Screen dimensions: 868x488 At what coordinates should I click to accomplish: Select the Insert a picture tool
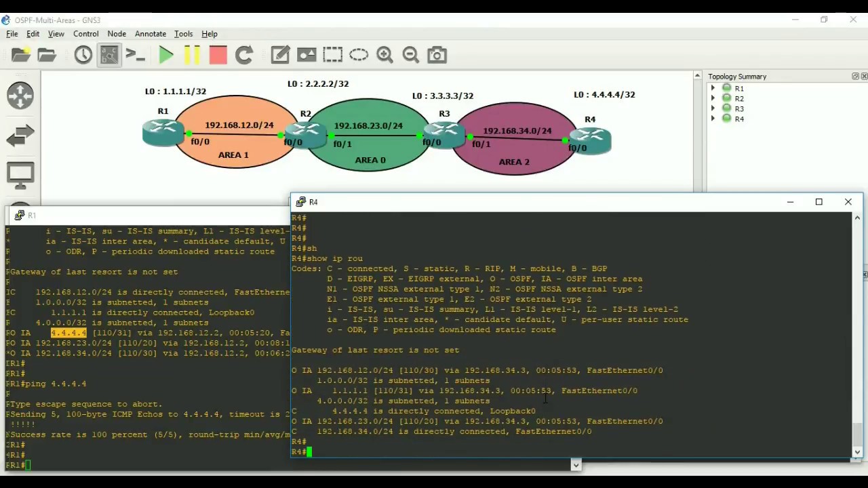tap(307, 55)
